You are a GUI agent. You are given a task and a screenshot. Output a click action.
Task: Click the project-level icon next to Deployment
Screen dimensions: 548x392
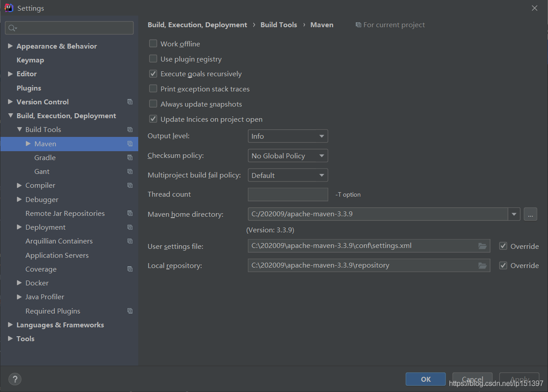click(x=130, y=227)
